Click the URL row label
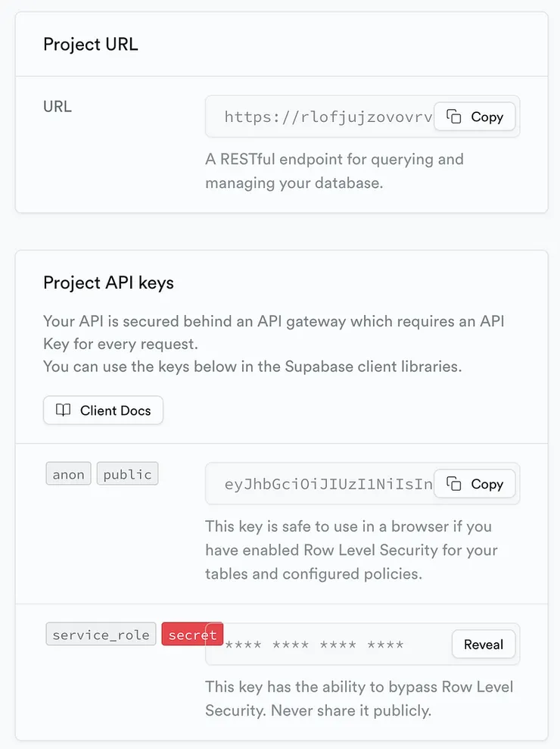This screenshot has height=749, width=560. click(58, 107)
